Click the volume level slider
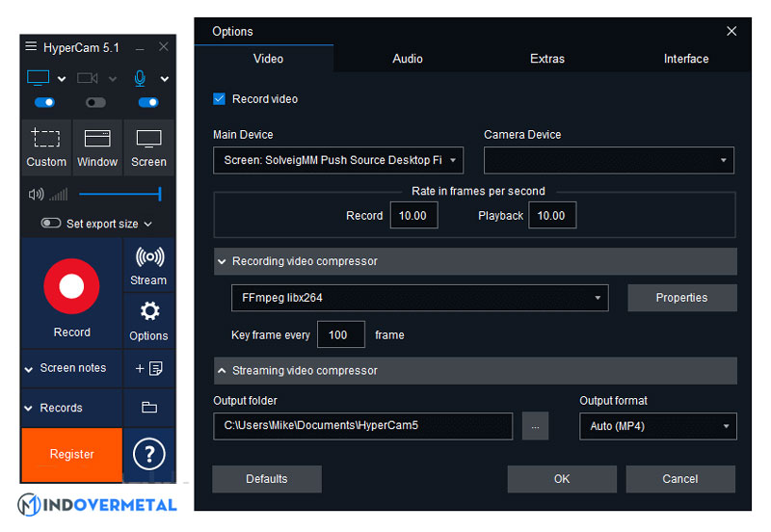Viewport: 771px width, 532px height. (120, 195)
